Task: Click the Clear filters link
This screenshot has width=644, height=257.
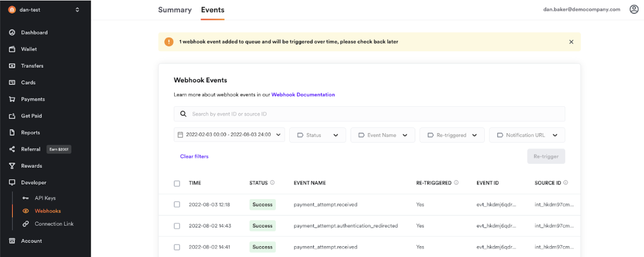Action: pyautogui.click(x=194, y=156)
